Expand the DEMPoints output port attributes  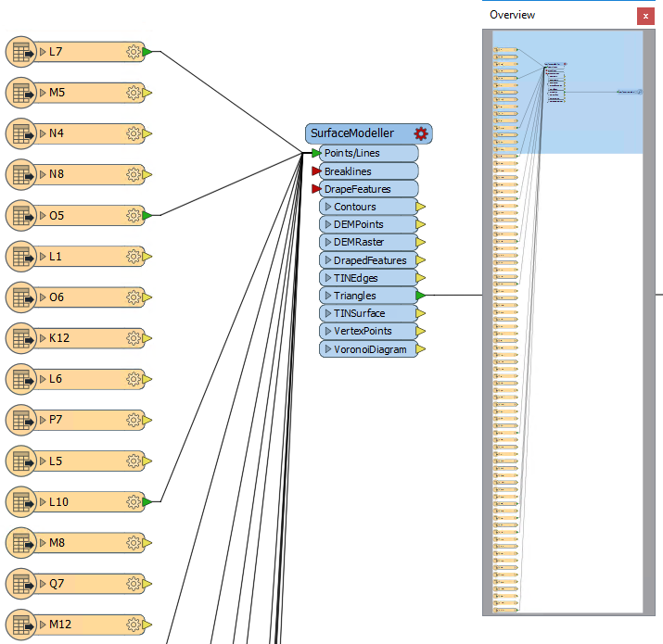point(327,224)
